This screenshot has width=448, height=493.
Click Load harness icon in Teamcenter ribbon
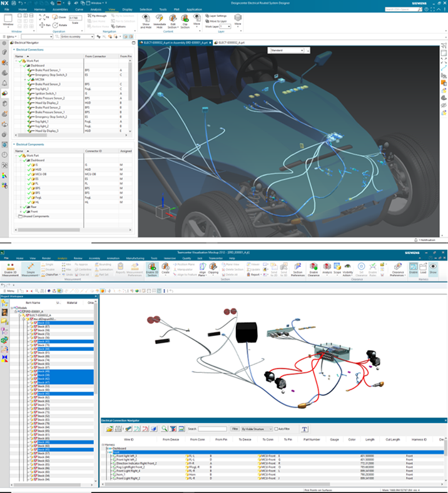423,268
